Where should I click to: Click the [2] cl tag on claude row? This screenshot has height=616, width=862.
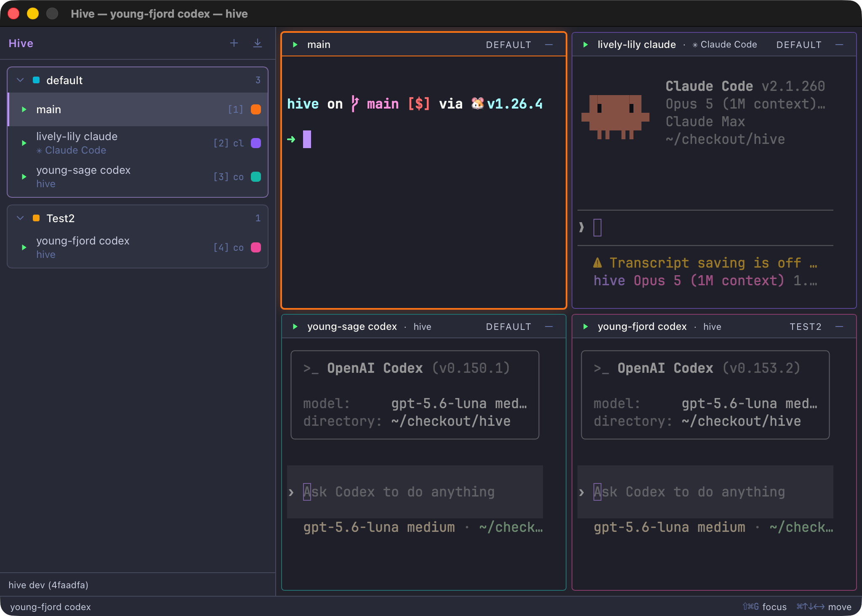229,143
